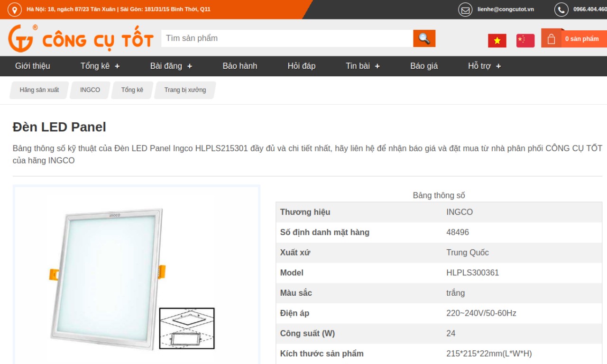This screenshot has height=364, width=607.
Task: Click the Công Cụ Tốt logo
Action: point(81,38)
